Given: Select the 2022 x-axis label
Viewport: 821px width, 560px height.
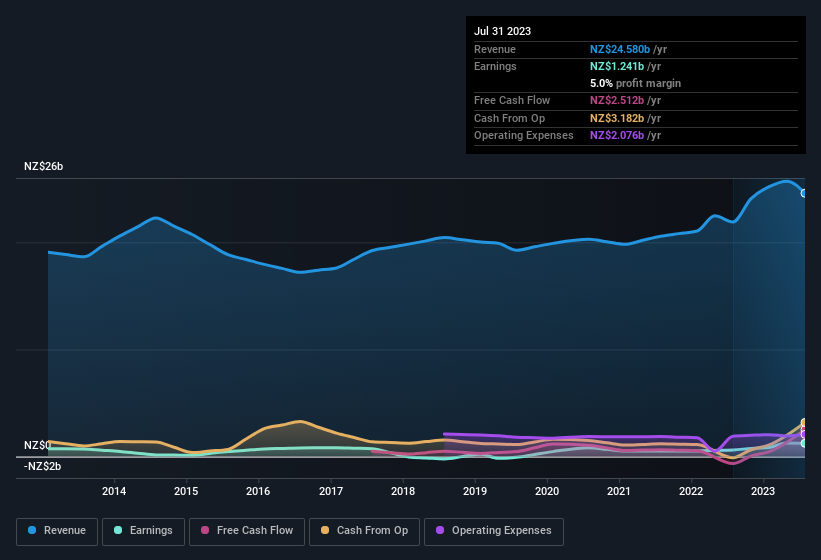Looking at the screenshot, I should tap(691, 491).
